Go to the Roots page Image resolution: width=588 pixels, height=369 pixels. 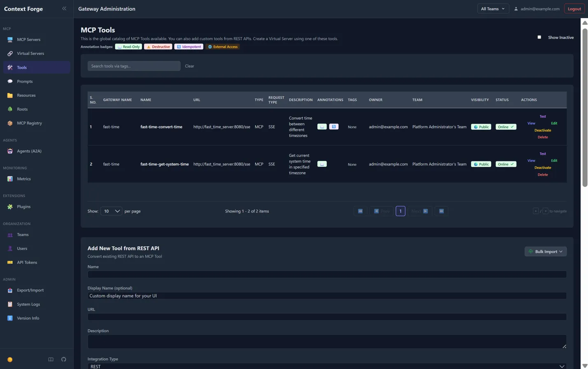click(37, 109)
